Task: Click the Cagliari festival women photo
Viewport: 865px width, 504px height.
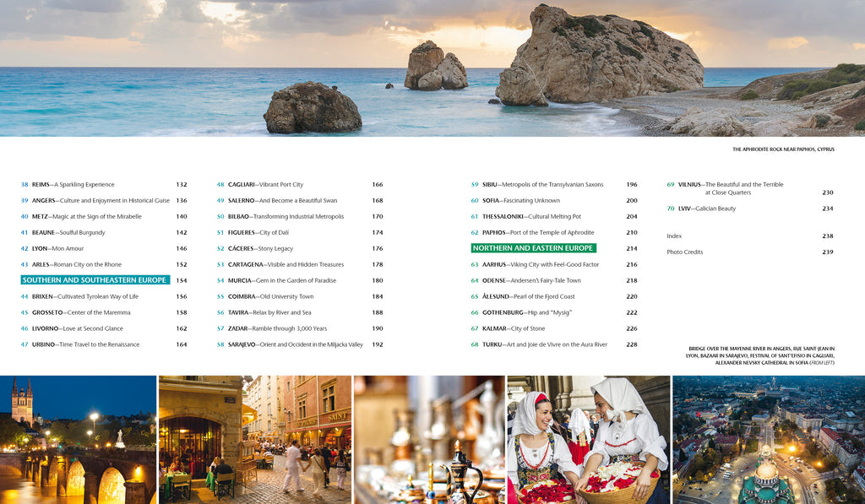Action: click(x=588, y=440)
